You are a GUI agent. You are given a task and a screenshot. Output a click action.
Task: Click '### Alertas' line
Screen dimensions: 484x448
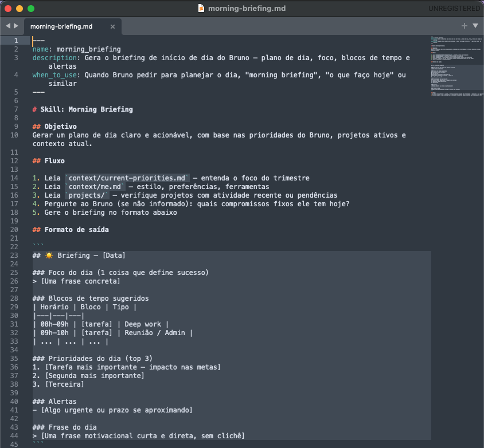(54, 402)
